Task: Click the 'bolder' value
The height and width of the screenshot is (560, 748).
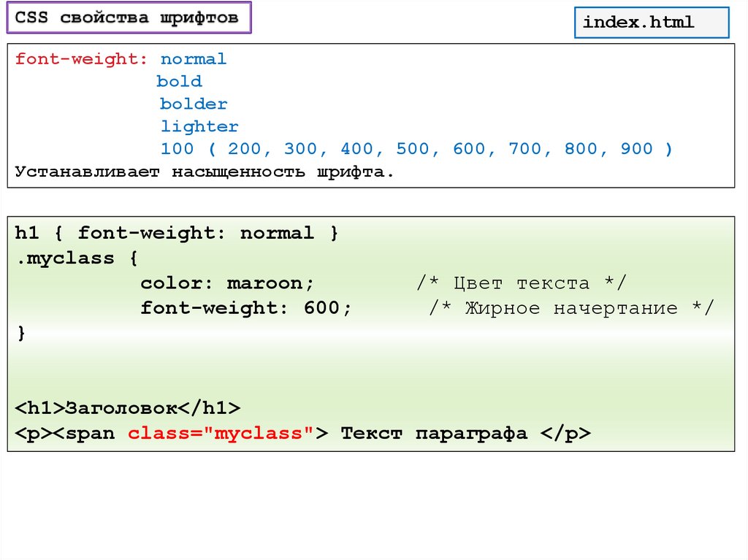Action: coord(193,104)
